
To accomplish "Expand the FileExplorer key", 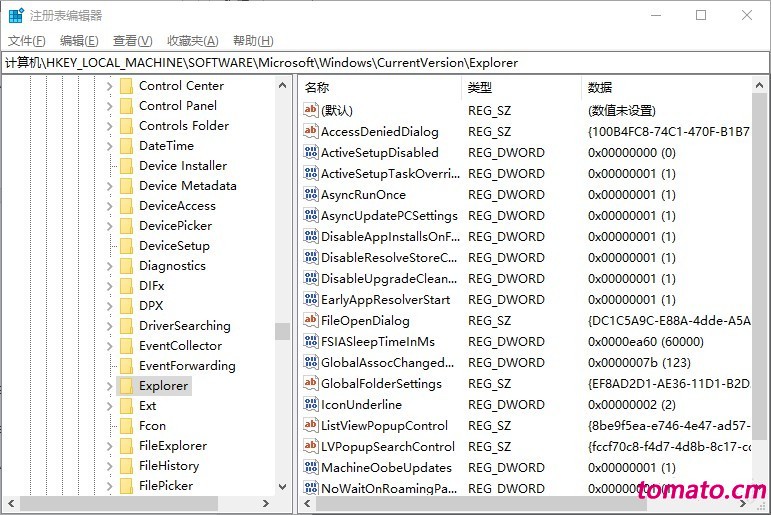I will (x=110, y=446).
